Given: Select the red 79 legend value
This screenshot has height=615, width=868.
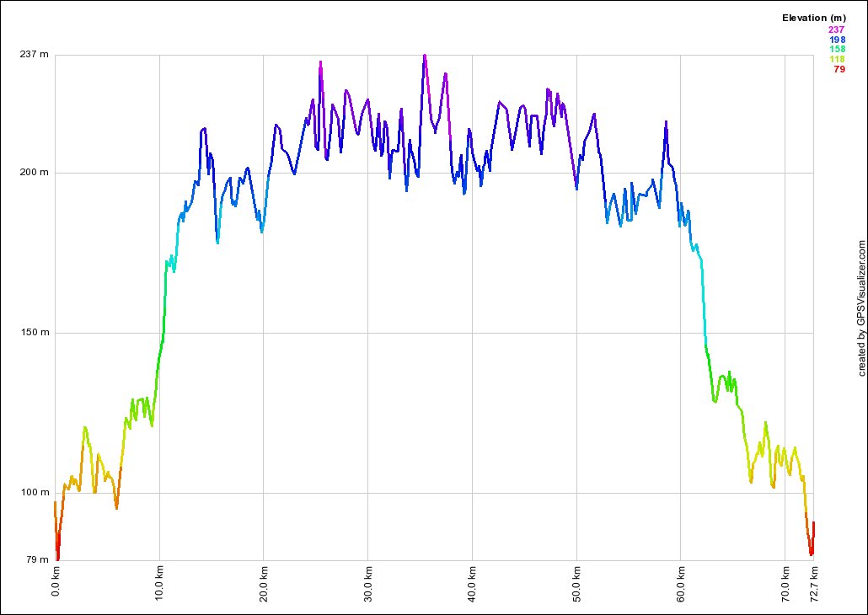Looking at the screenshot, I should coord(839,69).
